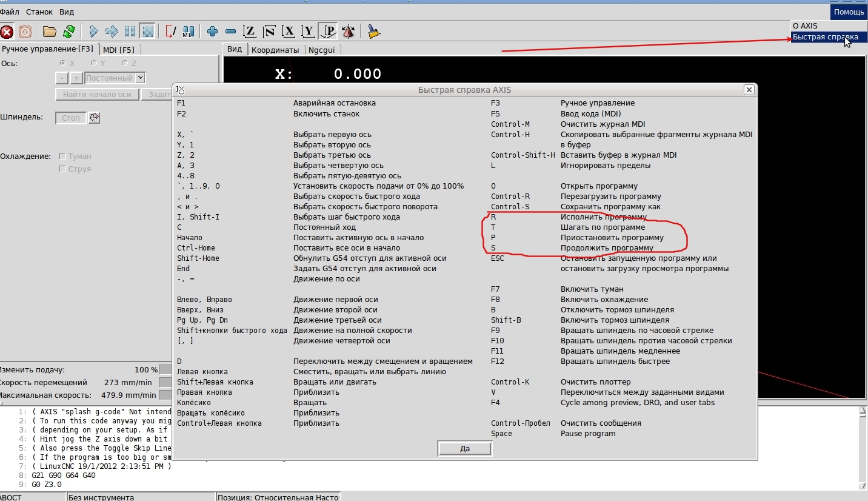This screenshot has height=501, width=868.
Task: Clear the live plot with broom icon
Action: tap(374, 32)
